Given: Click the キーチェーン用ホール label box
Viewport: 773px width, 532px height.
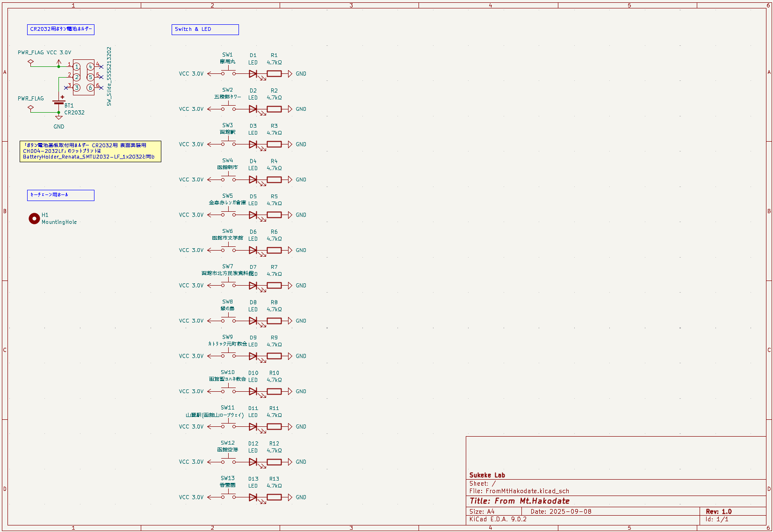Looking at the screenshot, I should click(60, 195).
